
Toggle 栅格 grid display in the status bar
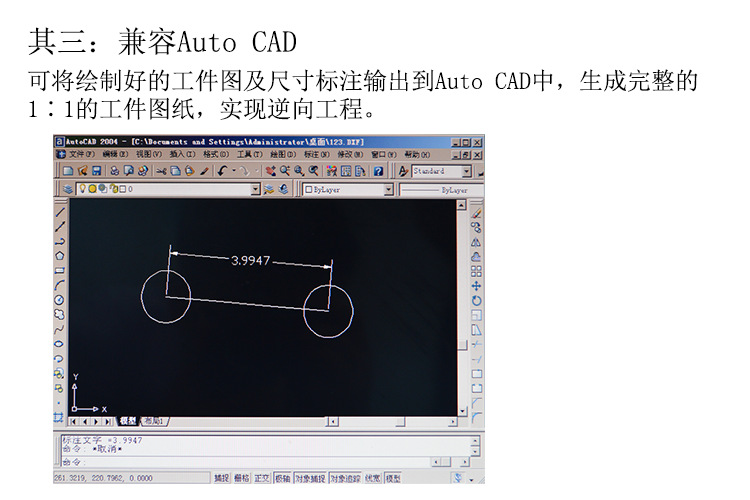point(242,478)
